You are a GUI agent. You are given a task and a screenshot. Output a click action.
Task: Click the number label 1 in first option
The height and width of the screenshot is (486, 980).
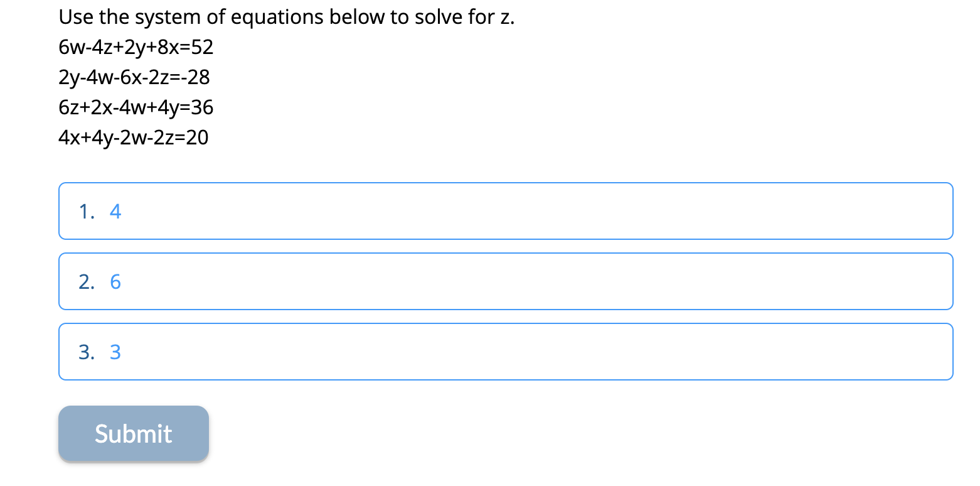[87, 211]
